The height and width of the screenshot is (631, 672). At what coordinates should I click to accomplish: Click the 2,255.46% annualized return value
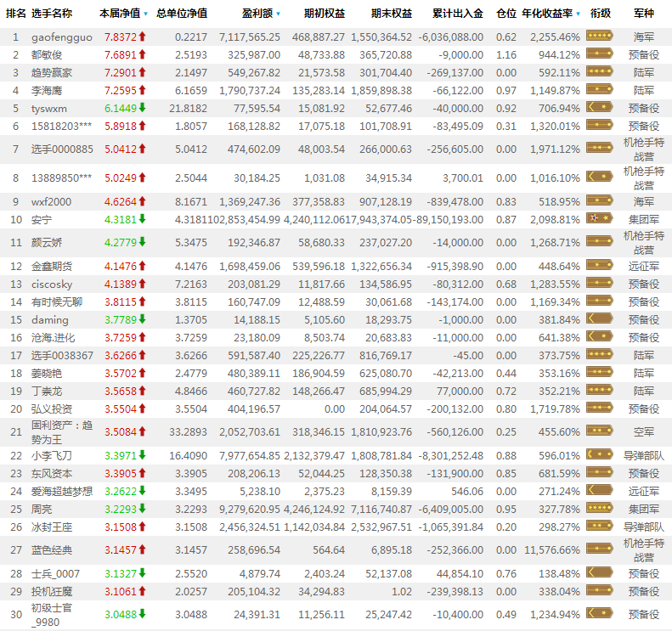tap(555, 37)
